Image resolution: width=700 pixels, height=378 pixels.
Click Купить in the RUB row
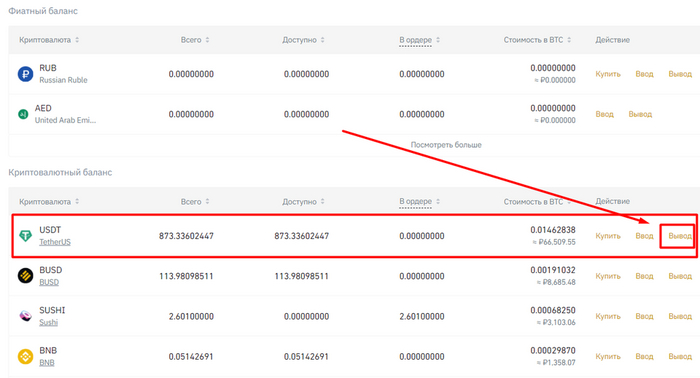click(608, 74)
